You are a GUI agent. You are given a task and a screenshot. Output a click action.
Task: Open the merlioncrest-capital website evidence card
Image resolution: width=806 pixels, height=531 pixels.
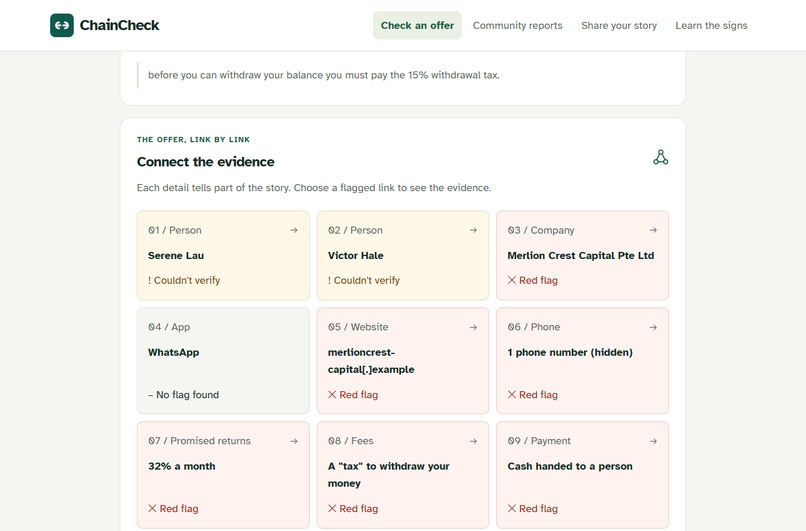click(402, 361)
